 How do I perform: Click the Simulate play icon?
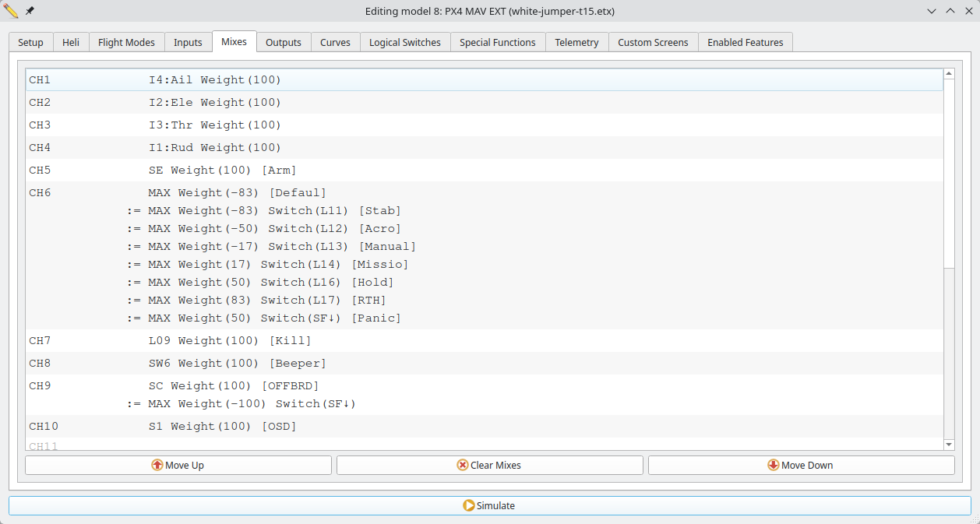[x=467, y=505]
